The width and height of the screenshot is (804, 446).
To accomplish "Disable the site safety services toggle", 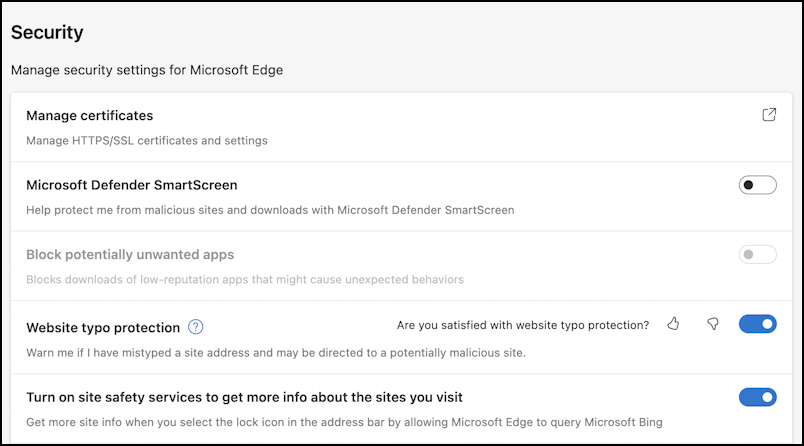I will tap(757, 397).
